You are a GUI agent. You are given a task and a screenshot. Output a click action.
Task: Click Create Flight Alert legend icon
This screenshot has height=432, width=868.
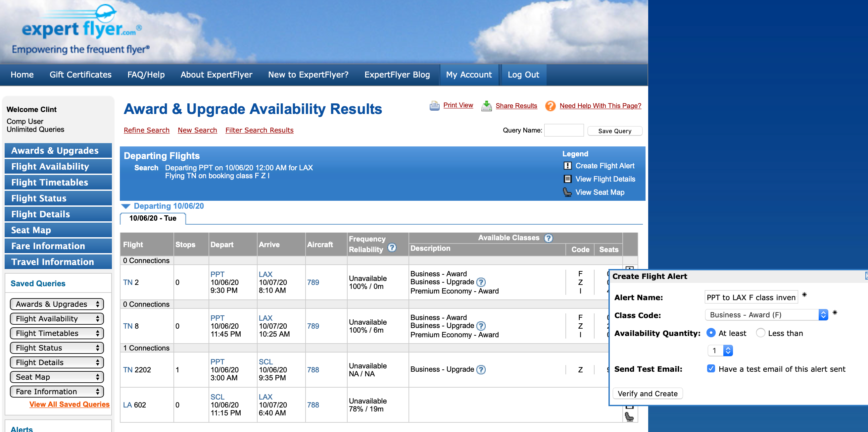tap(567, 166)
